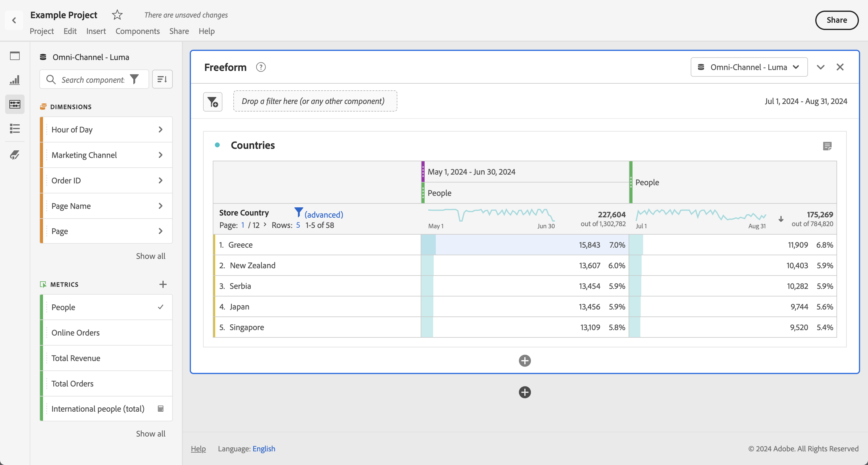
Task: Open the Components menu
Action: coord(137,31)
